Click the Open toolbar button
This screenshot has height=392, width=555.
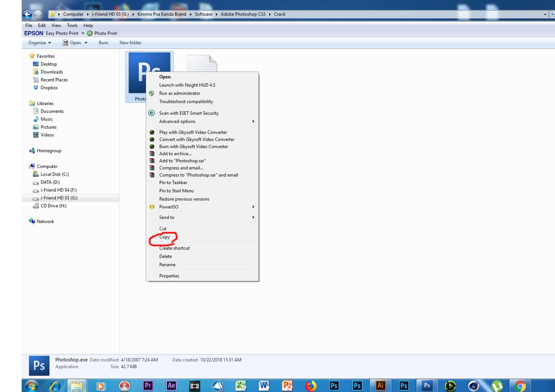(72, 43)
